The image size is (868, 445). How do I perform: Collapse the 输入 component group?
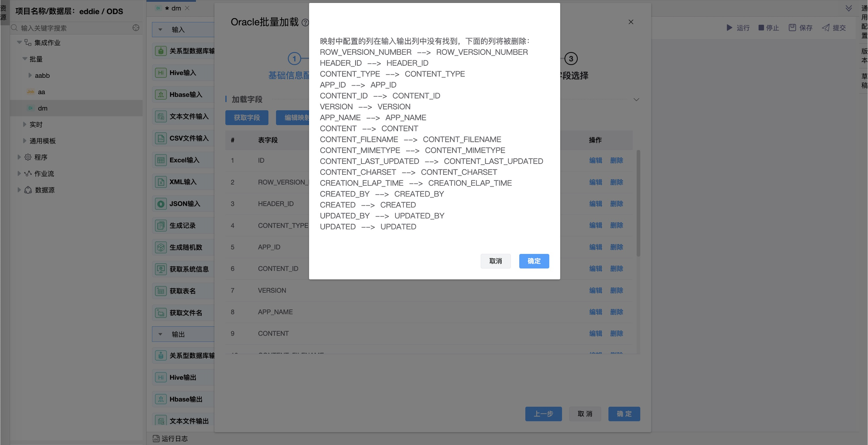pos(160,30)
